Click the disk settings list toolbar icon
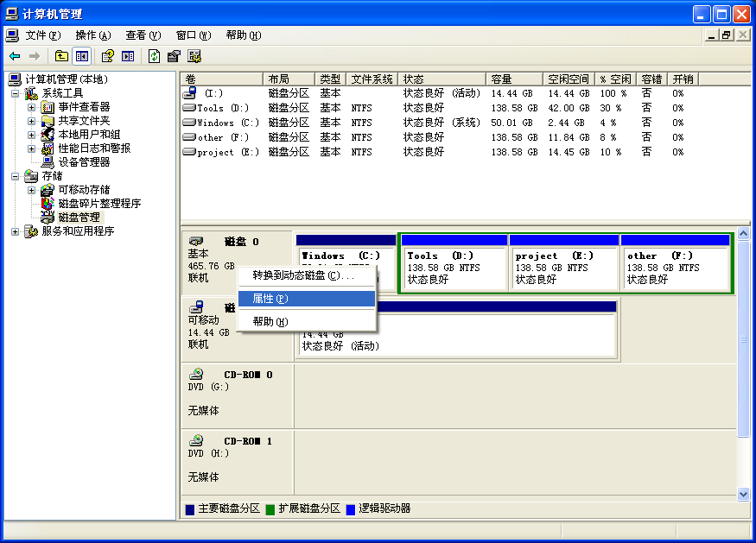 174,56
